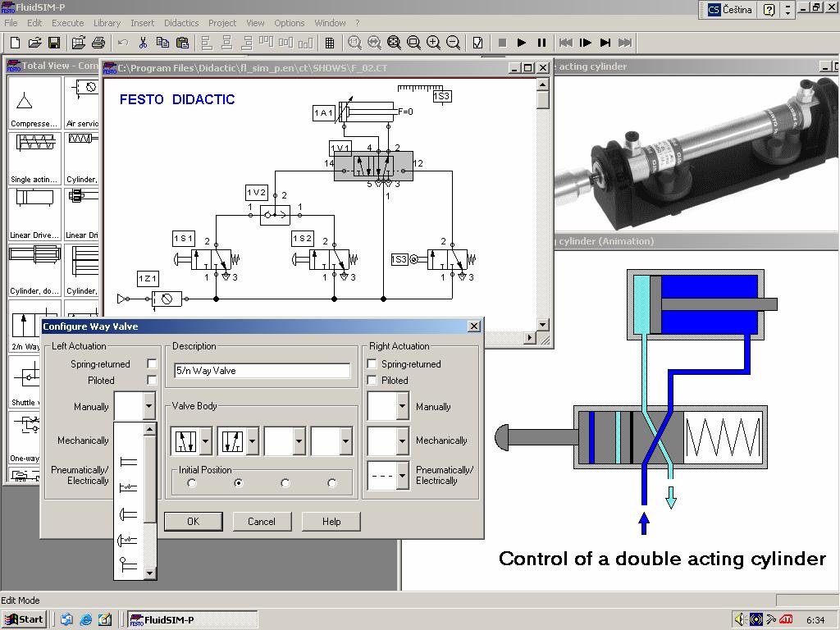Open the Didactics menu
Image resolution: width=840 pixels, height=630 pixels.
click(181, 23)
